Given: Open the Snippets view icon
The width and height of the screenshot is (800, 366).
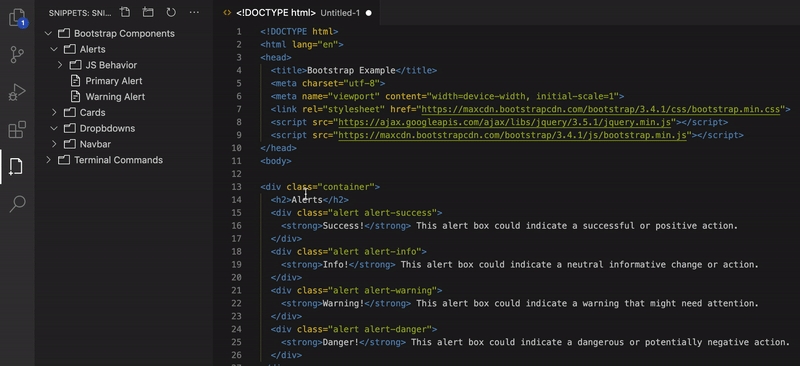Looking at the screenshot, I should coord(16,166).
